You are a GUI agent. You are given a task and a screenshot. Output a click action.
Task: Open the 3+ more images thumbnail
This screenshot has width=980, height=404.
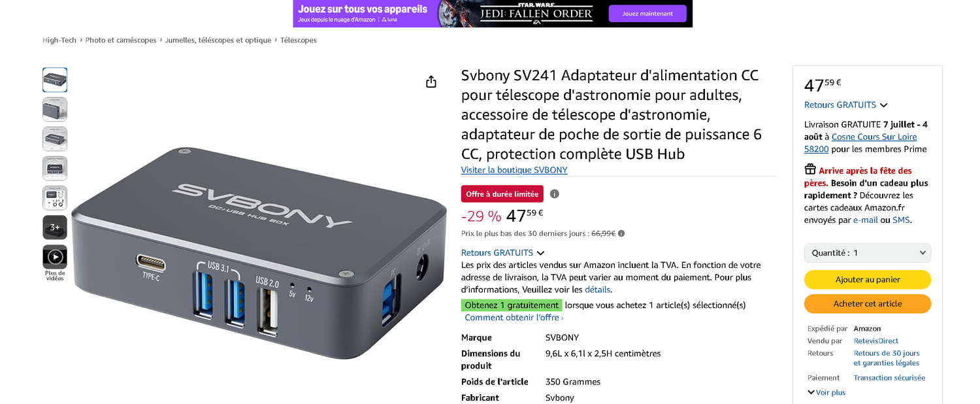(55, 227)
